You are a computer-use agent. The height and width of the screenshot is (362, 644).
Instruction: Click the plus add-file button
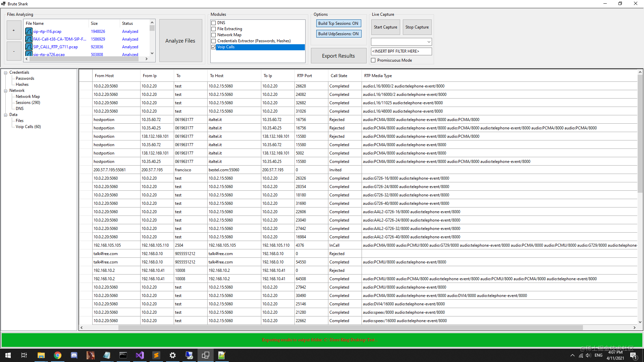[14, 30]
